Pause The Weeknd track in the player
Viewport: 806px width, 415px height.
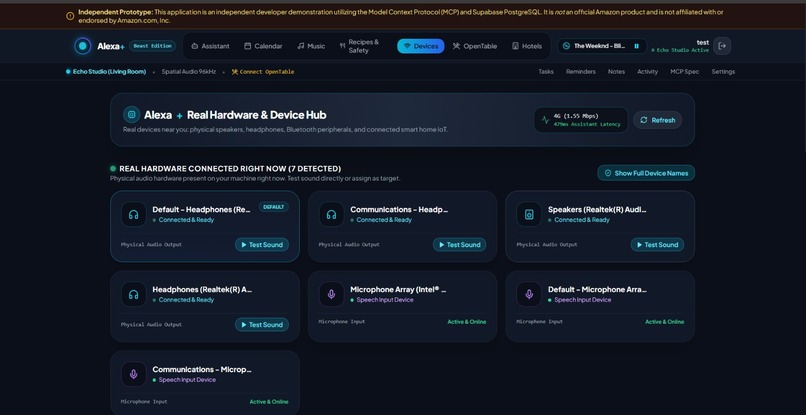(636, 46)
